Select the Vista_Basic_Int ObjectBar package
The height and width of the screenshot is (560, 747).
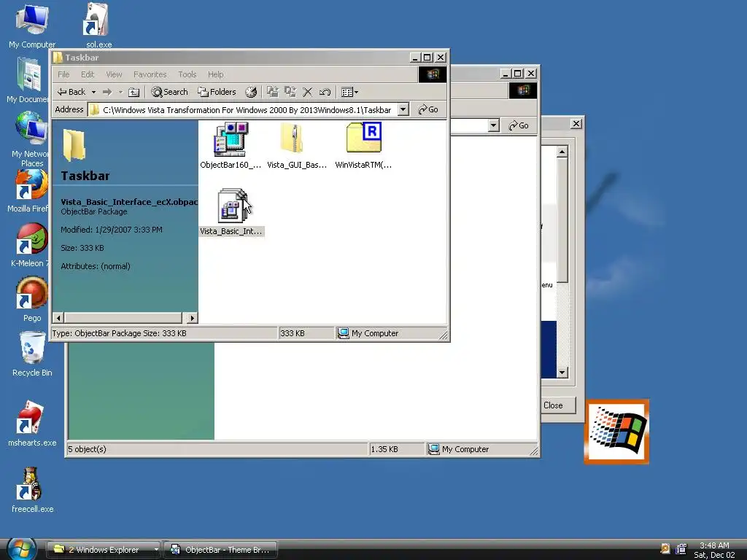(231, 212)
